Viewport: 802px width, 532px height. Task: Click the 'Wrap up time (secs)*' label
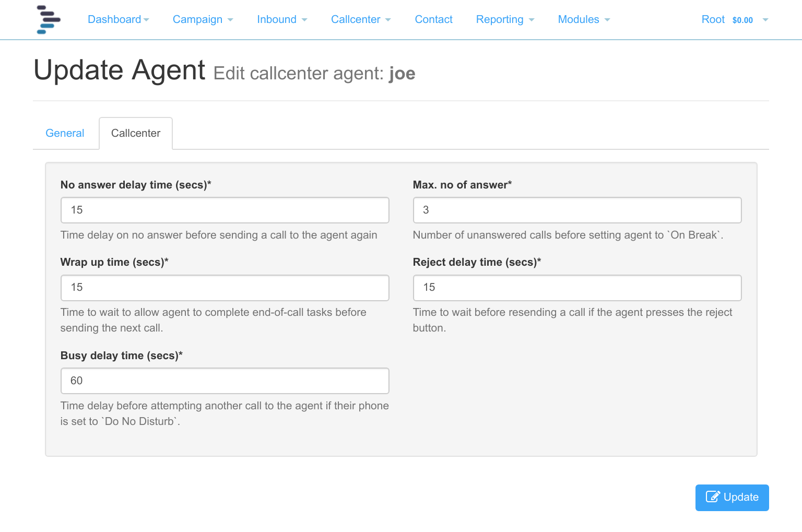pos(114,262)
